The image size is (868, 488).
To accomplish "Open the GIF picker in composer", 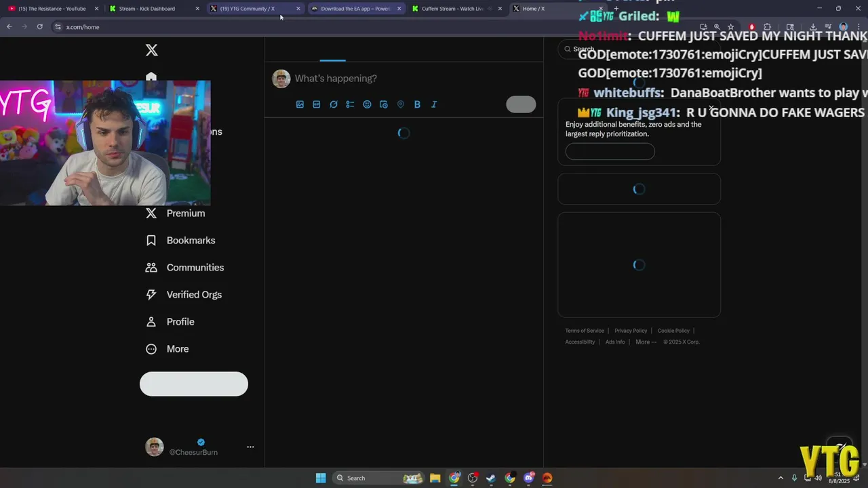I will [317, 104].
